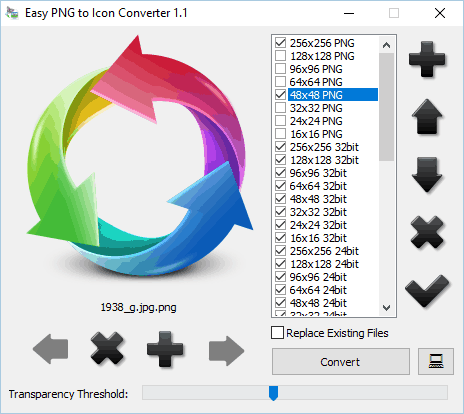464x414 pixels.
Task: Click the format list scroll down arrow
Action: 386,307
